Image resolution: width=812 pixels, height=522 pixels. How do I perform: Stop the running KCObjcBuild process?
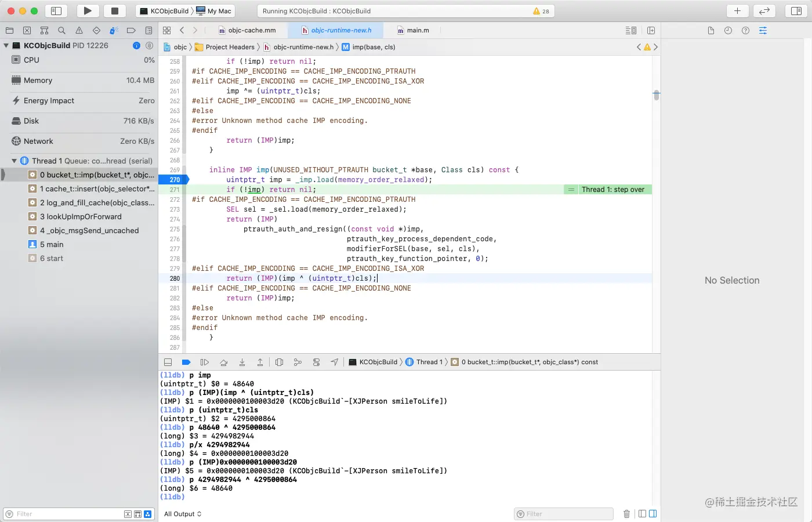[115, 10]
